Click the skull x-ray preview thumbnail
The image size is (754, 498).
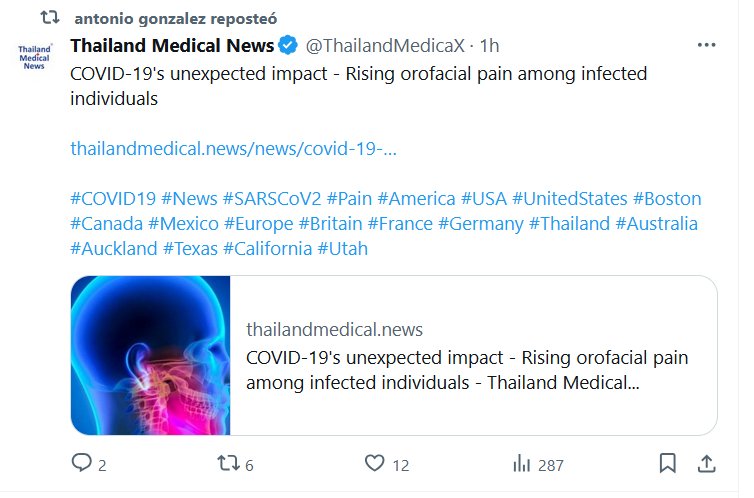coord(151,356)
